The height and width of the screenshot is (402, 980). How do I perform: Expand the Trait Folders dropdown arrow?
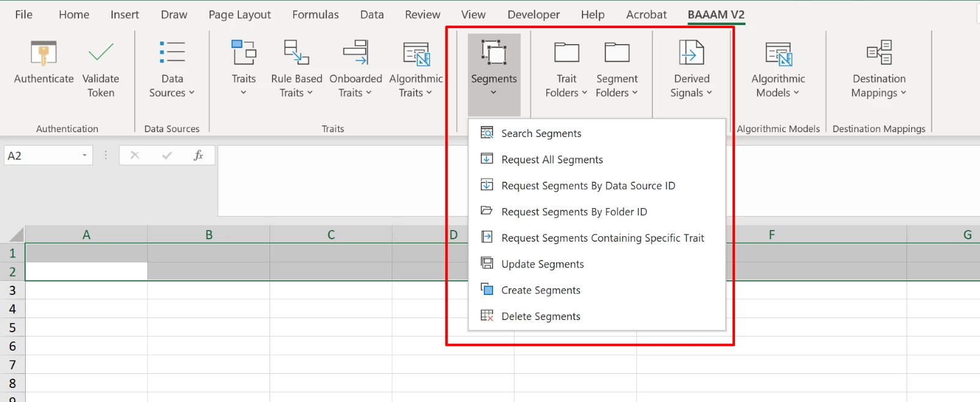(584, 92)
